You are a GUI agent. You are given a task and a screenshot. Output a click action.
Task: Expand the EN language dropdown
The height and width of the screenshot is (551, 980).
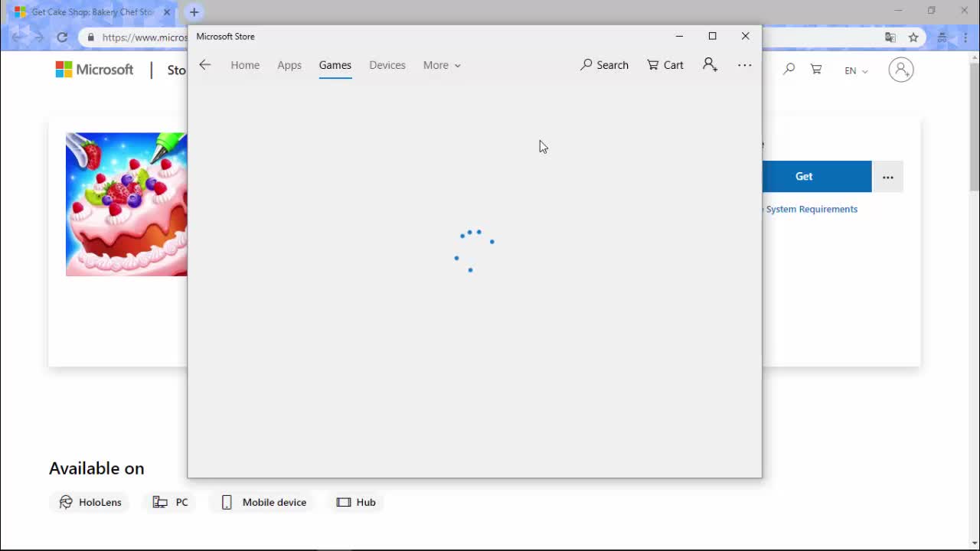(x=856, y=70)
